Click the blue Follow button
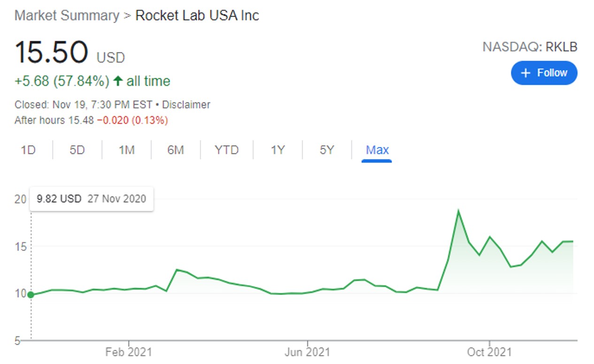 pos(544,73)
